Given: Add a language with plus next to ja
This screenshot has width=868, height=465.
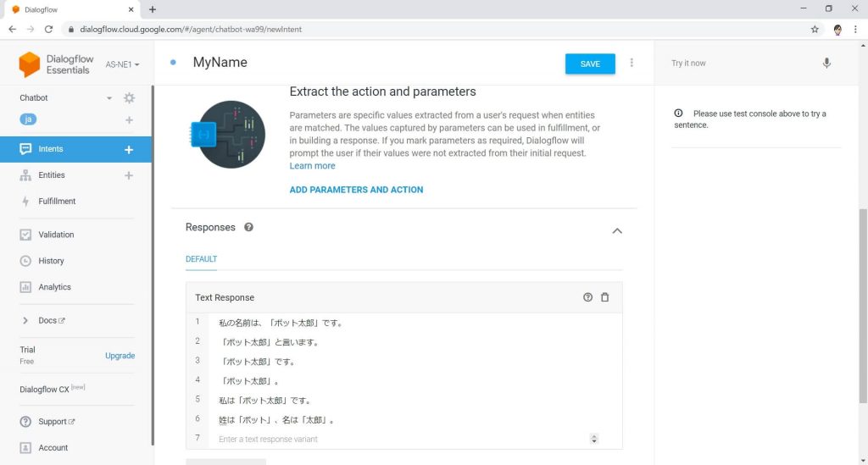Looking at the screenshot, I should point(129,120).
